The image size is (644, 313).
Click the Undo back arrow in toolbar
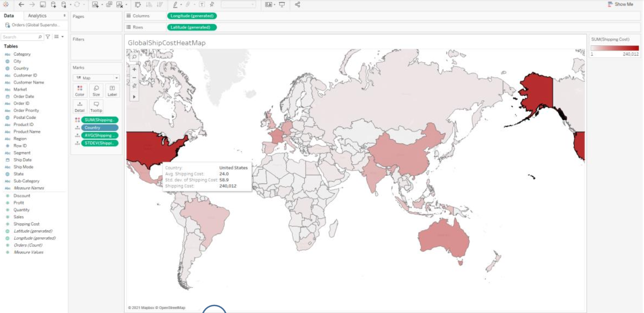pyautogui.click(x=21, y=4)
